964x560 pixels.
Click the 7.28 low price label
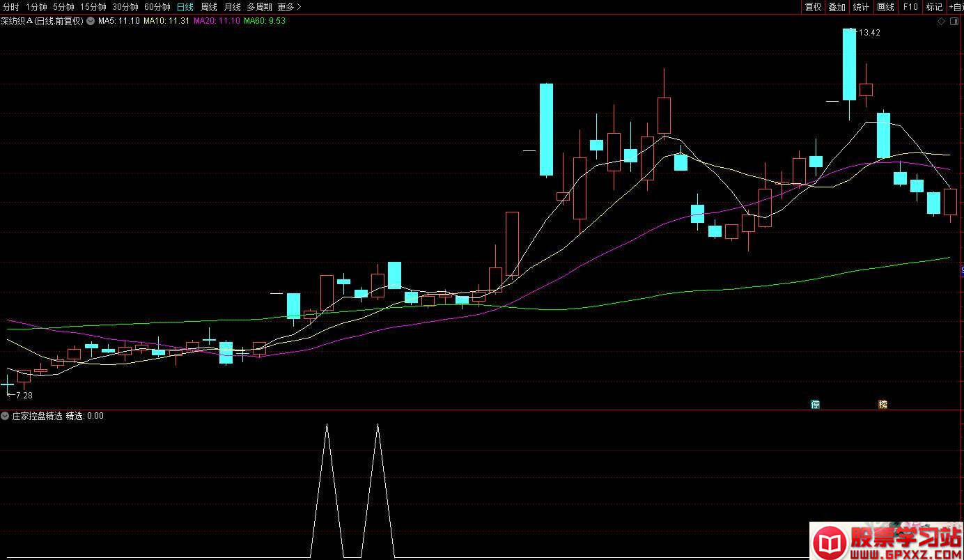pos(24,396)
